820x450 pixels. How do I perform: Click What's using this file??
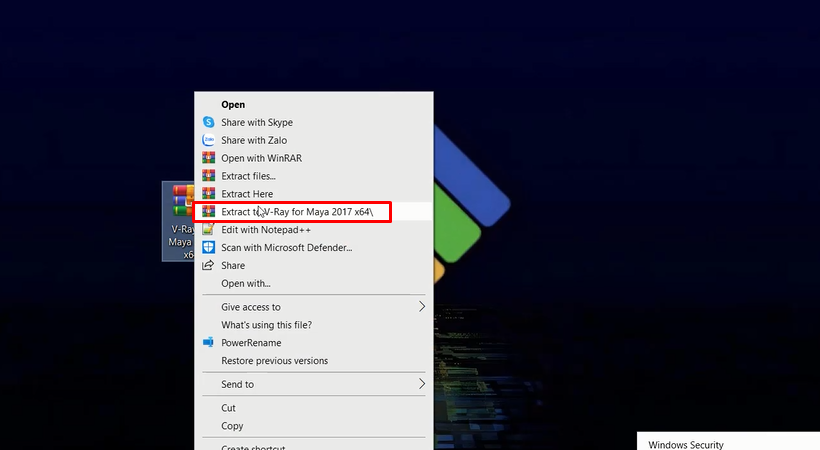[266, 325]
